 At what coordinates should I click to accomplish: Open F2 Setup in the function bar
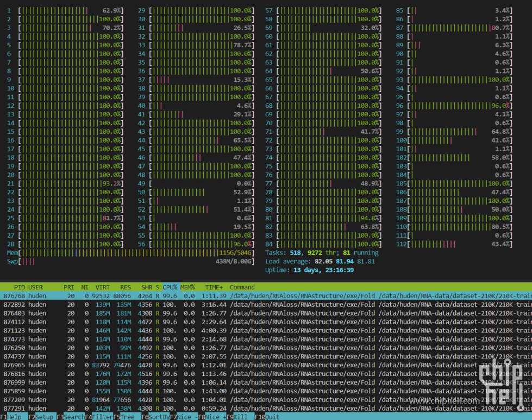[42, 417]
